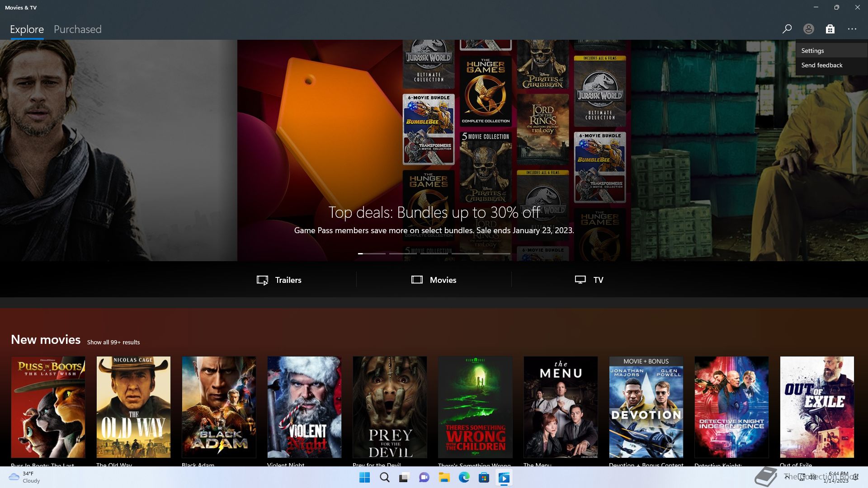Image resolution: width=868 pixels, height=488 pixels.
Task: Open the Prey for the Devil poster
Action: (x=390, y=407)
